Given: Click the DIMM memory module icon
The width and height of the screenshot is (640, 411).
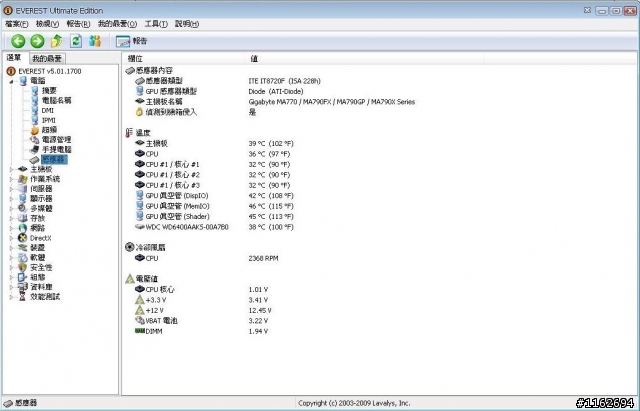Looking at the screenshot, I should [140, 331].
